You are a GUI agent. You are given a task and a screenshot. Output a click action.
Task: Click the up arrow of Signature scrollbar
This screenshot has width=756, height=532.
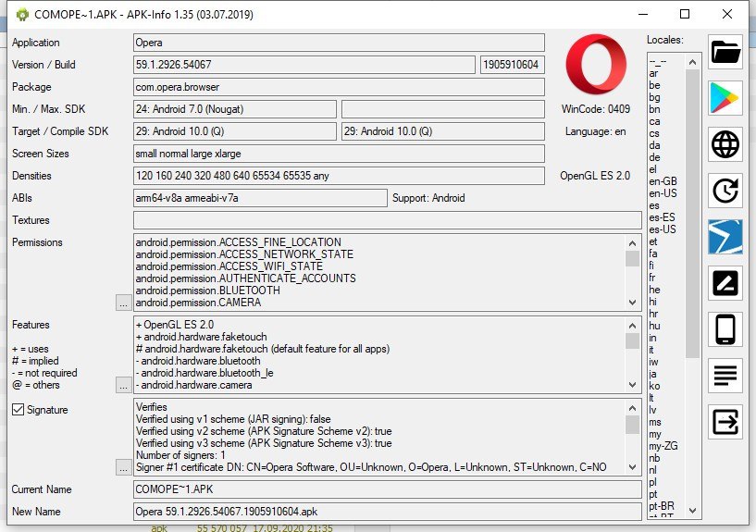632,408
